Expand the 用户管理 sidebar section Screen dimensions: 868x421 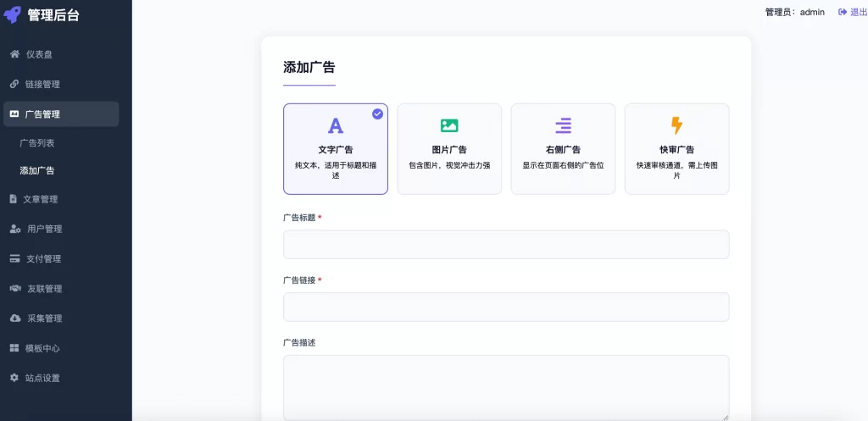44,229
